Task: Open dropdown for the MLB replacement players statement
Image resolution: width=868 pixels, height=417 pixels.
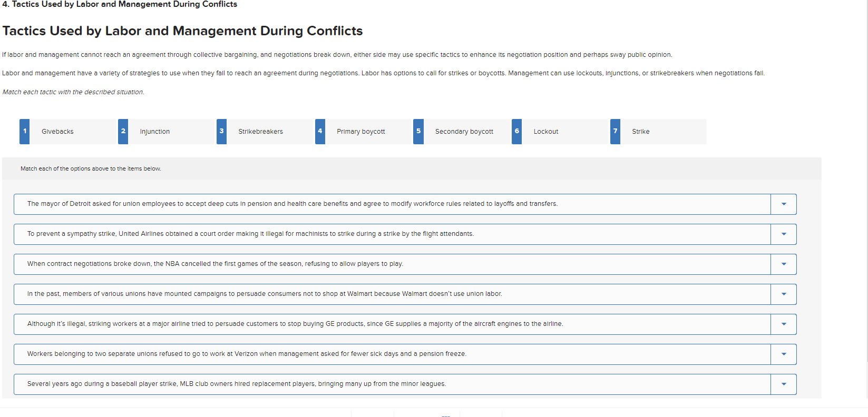Action: click(783, 384)
